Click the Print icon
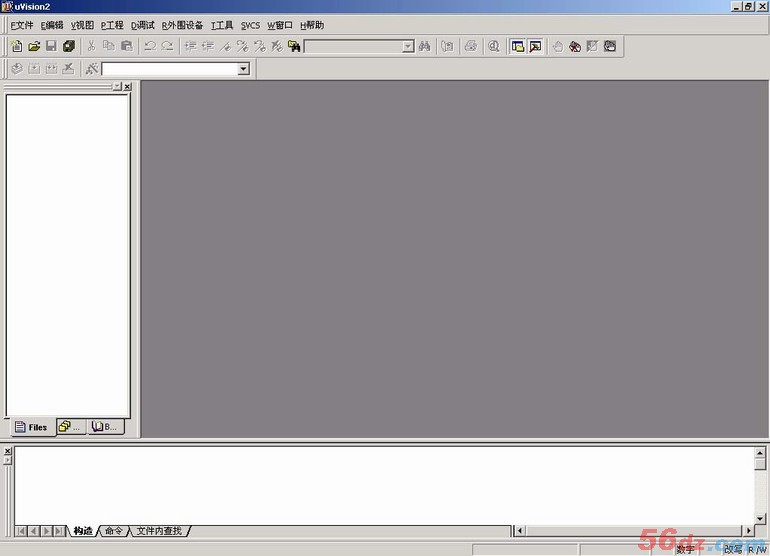 pos(471,46)
